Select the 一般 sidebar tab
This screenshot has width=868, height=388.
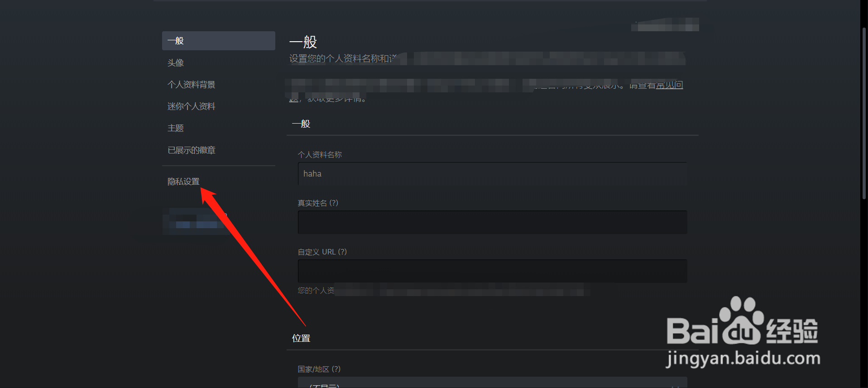218,41
